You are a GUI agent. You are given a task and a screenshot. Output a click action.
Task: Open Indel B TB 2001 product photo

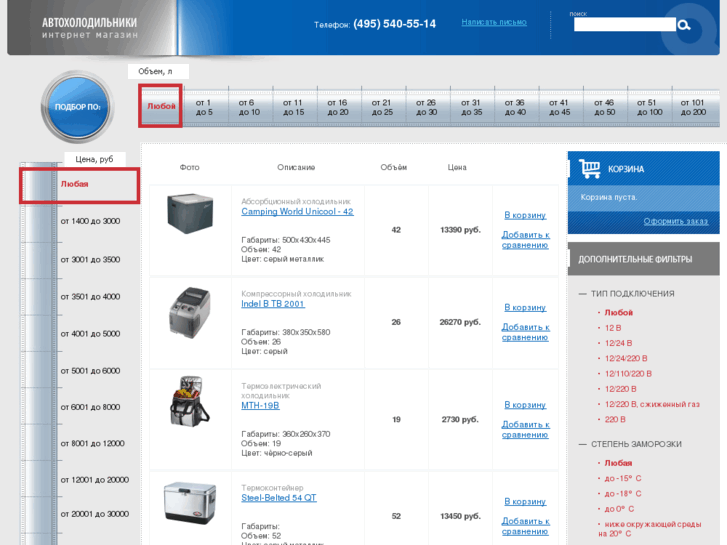pyautogui.click(x=190, y=312)
